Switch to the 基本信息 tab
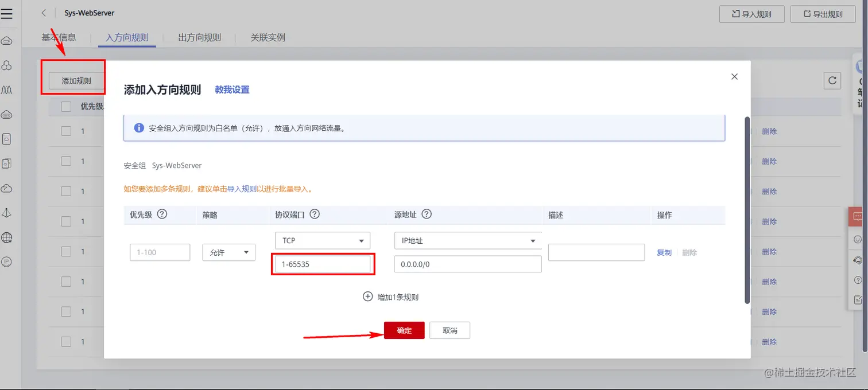This screenshot has height=390, width=868. 59,37
